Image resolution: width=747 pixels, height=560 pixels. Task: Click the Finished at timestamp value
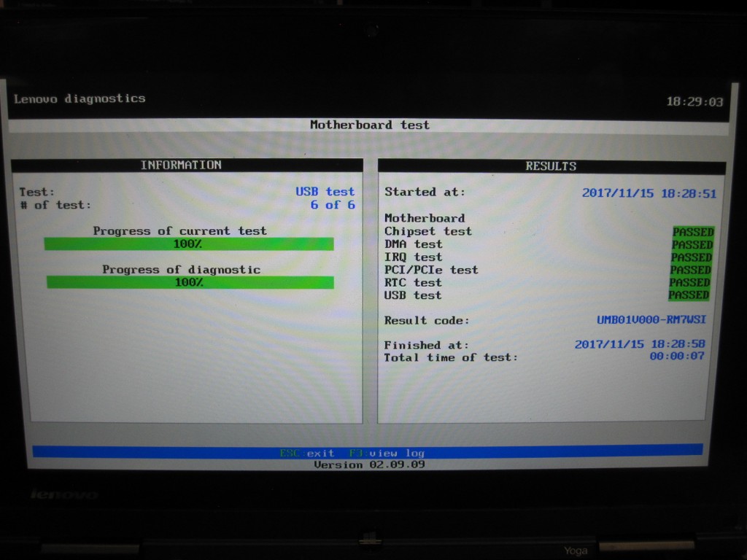(x=640, y=344)
